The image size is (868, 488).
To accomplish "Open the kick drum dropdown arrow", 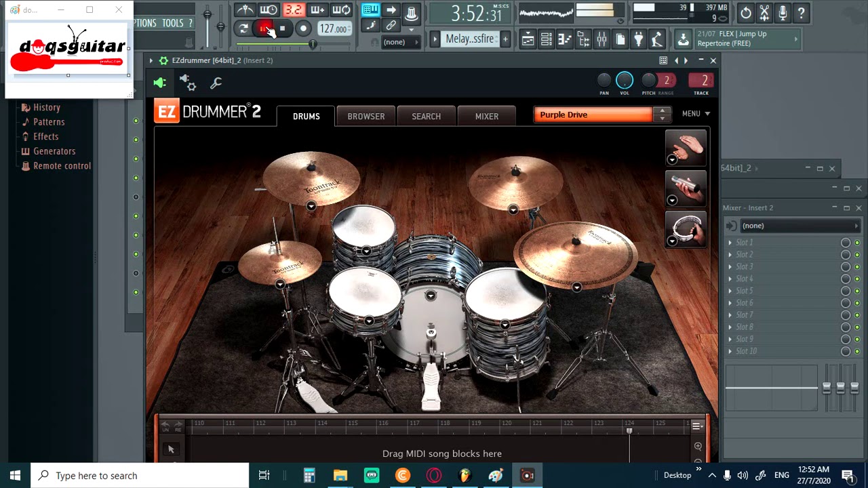I will [x=431, y=296].
